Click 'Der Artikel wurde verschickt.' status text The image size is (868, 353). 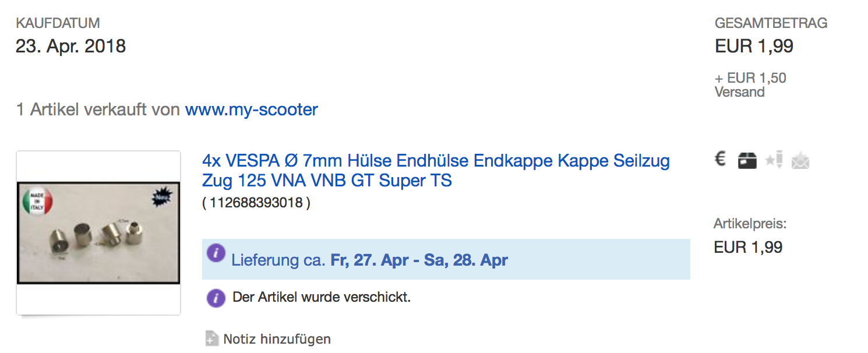[x=322, y=297]
